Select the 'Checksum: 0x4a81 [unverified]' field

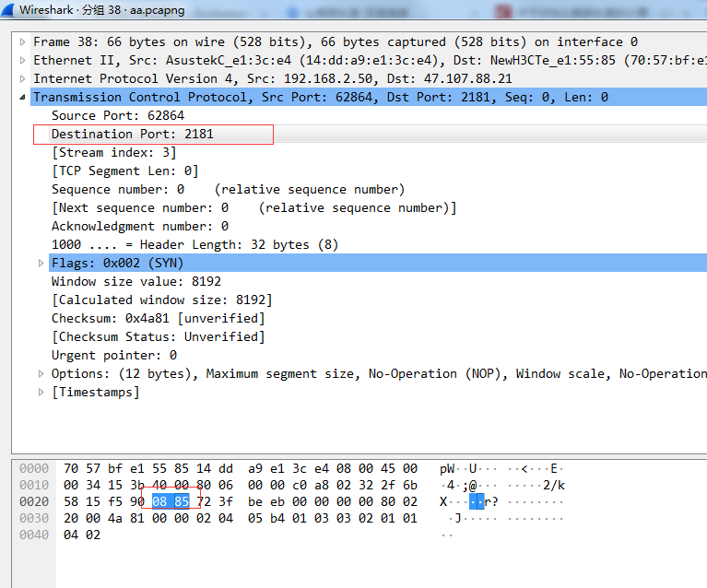[x=158, y=318]
